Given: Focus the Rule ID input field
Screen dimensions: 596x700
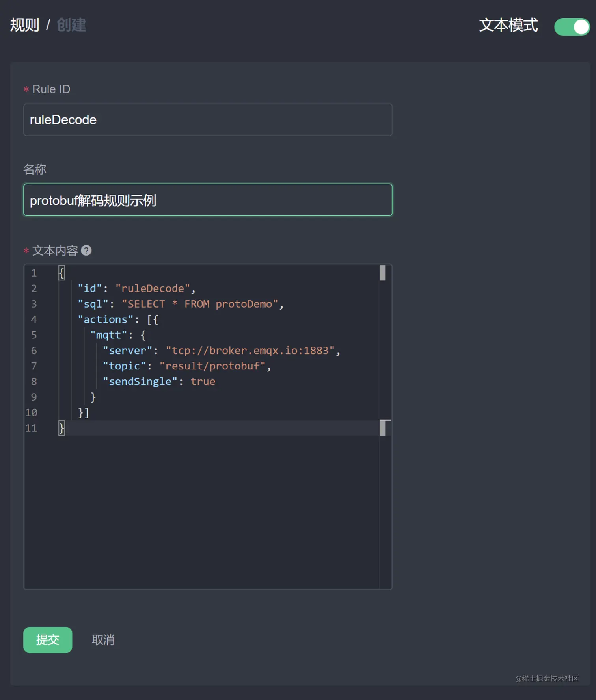Looking at the screenshot, I should [208, 120].
